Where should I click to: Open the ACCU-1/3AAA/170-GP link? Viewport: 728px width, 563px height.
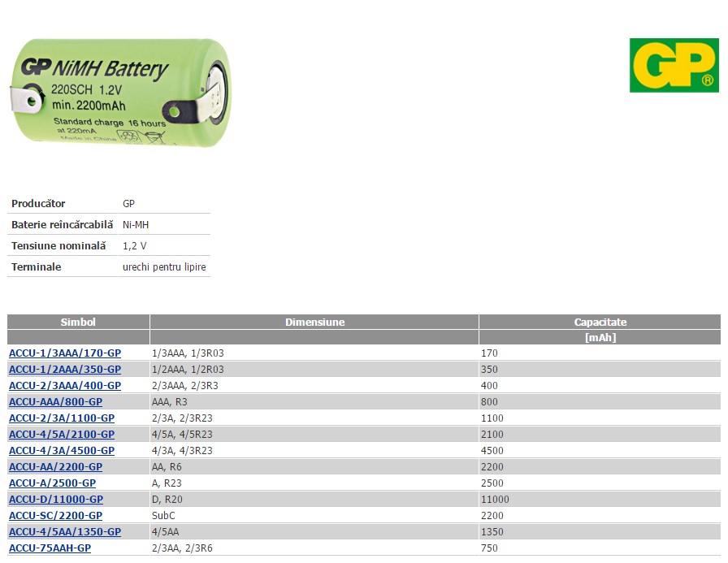coord(65,353)
